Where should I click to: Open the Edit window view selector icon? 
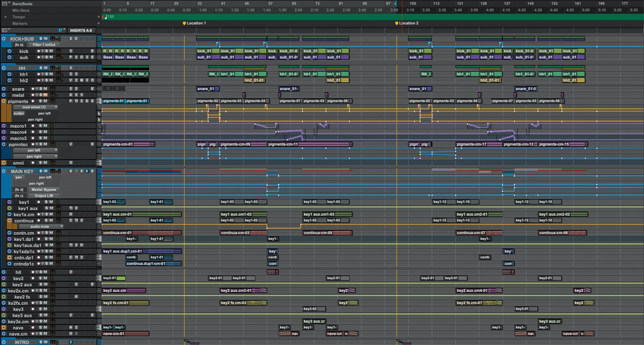coord(6,30)
